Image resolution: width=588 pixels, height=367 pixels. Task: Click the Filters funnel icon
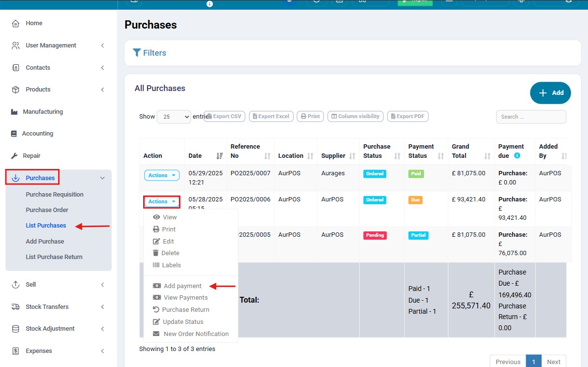click(x=137, y=53)
